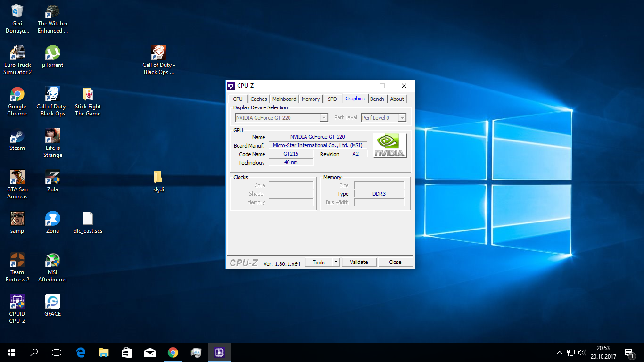Select the Graphics tab
Screen dimensions: 644x362
(355, 99)
